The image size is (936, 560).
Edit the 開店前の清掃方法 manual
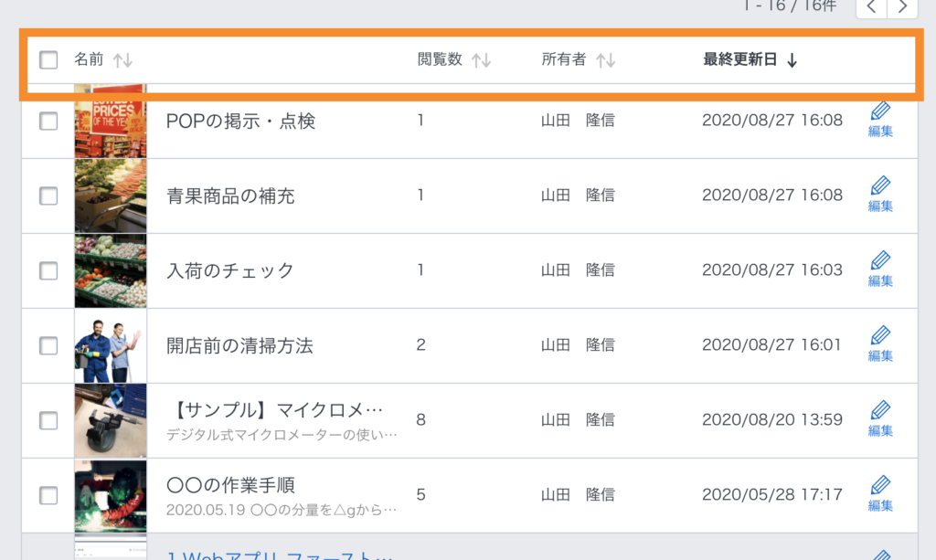(880, 343)
